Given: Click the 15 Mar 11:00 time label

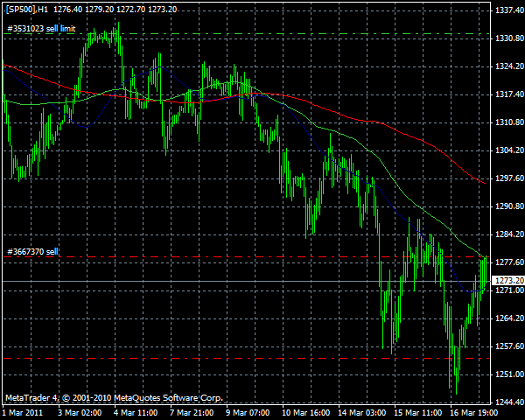Looking at the screenshot, I should pos(417,413).
